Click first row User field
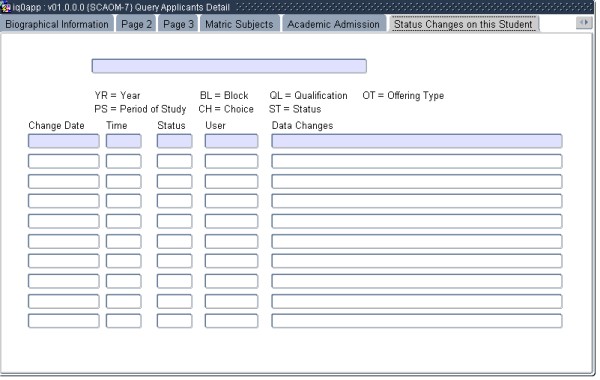Image resolution: width=600 pixels, height=380 pixels. click(231, 141)
